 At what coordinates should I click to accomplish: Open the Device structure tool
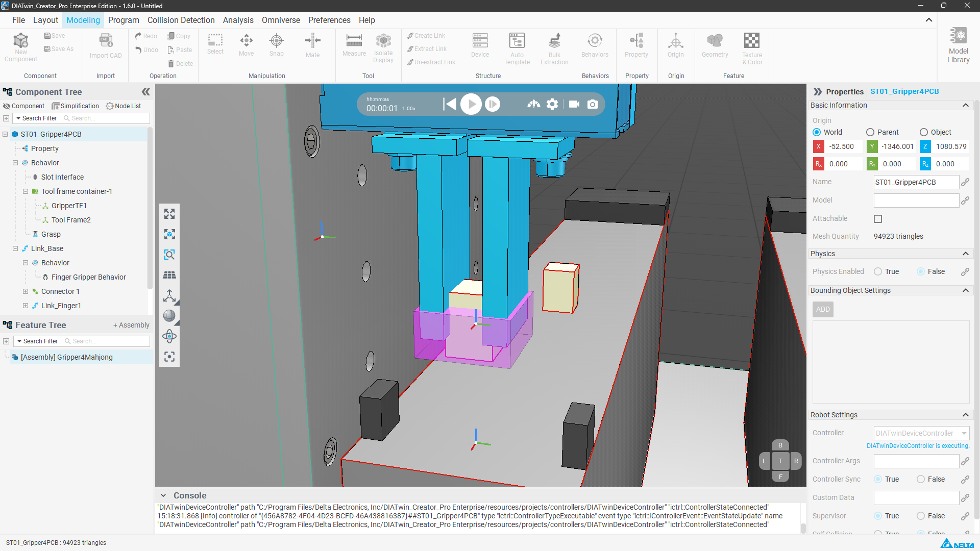480,45
